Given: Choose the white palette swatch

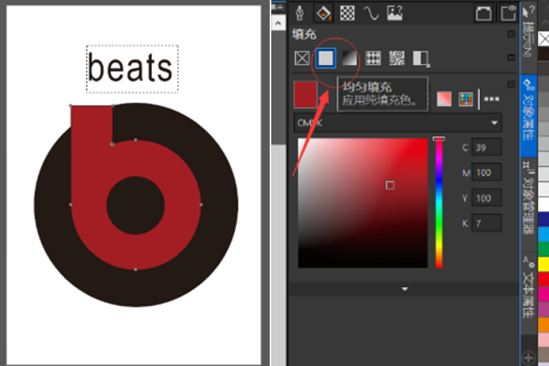Looking at the screenshot, I should 544,204.
